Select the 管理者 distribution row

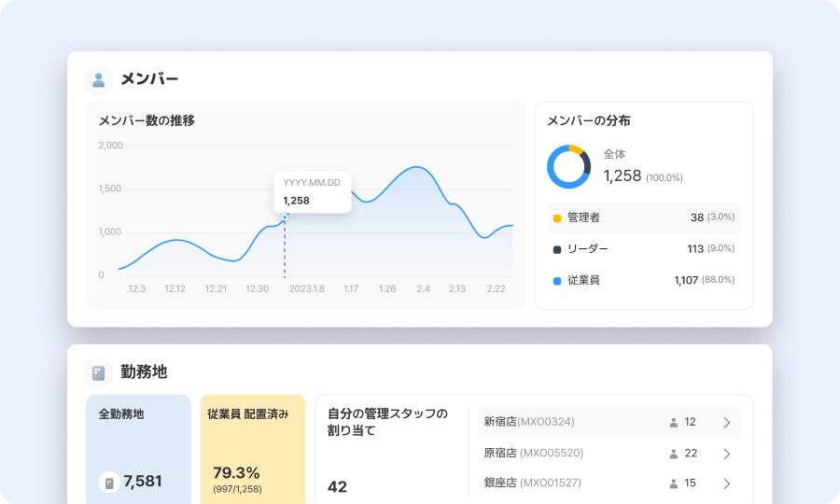(x=644, y=218)
